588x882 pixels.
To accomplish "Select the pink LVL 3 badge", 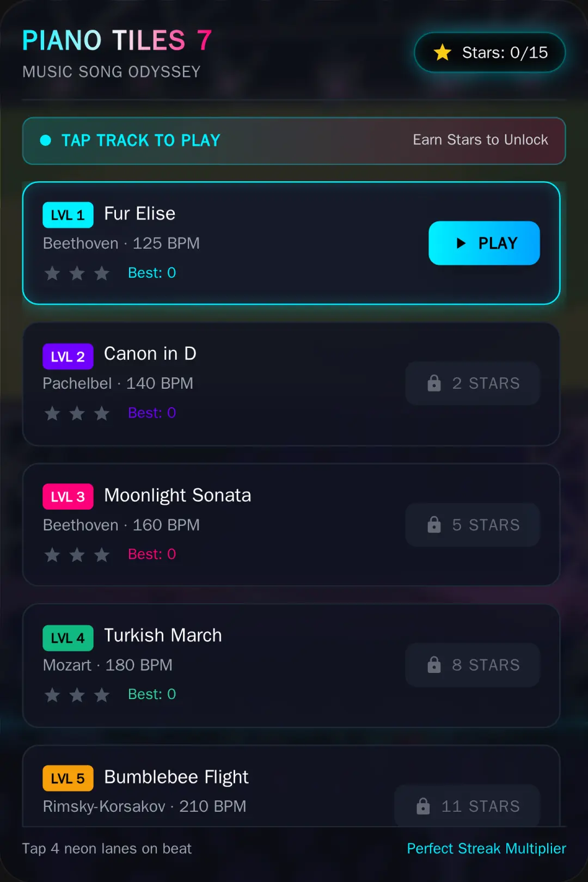I will click(x=68, y=497).
